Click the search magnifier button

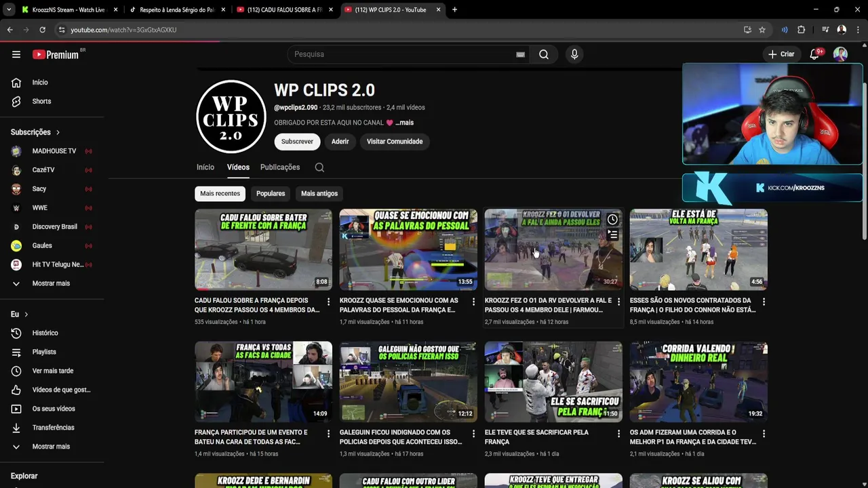tap(544, 54)
